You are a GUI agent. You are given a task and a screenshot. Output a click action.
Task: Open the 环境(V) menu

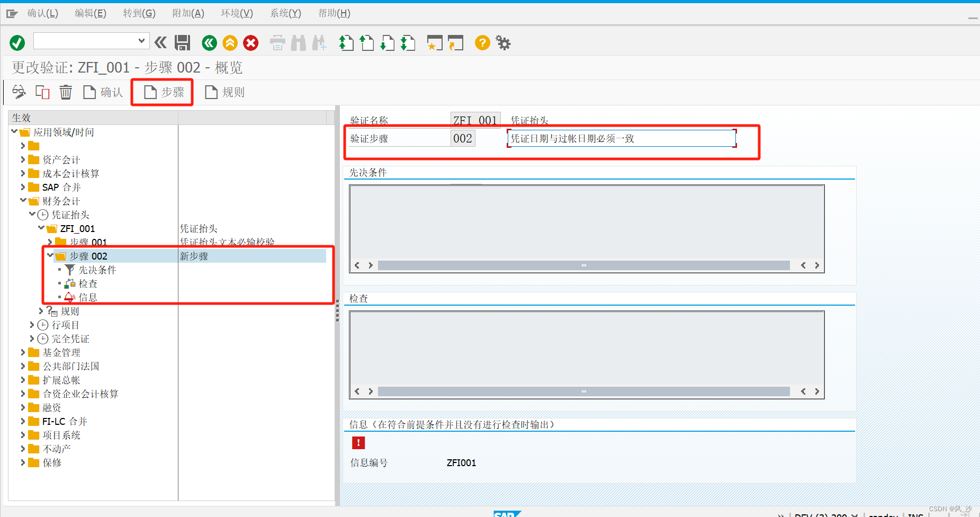tap(237, 13)
